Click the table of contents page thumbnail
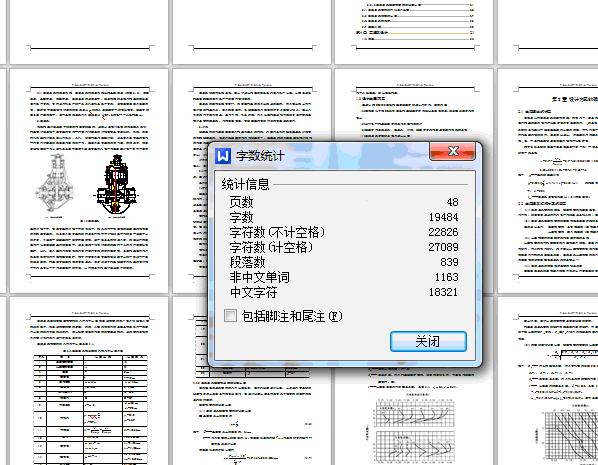Screen dimensions: 598x465 (414, 32)
